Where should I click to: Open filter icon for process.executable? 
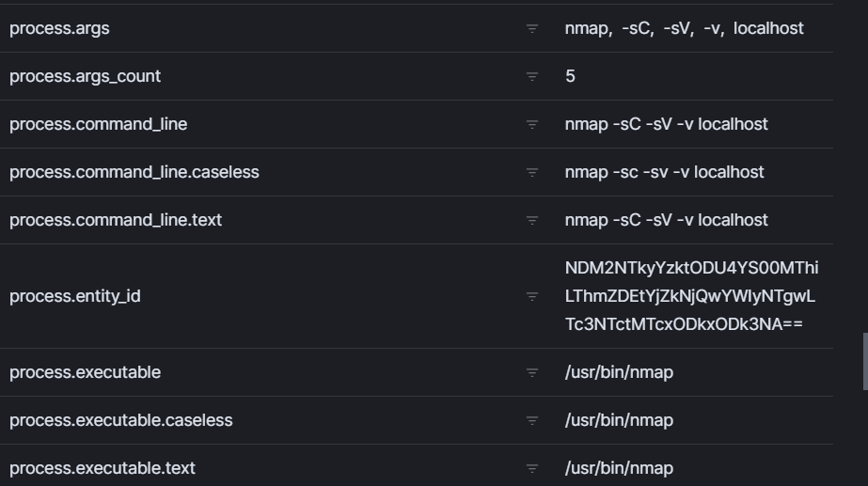coord(532,372)
